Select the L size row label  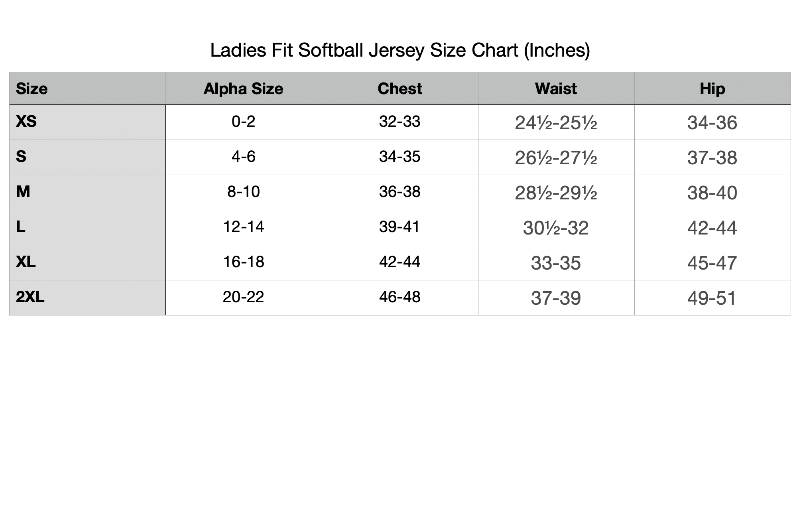21,227
